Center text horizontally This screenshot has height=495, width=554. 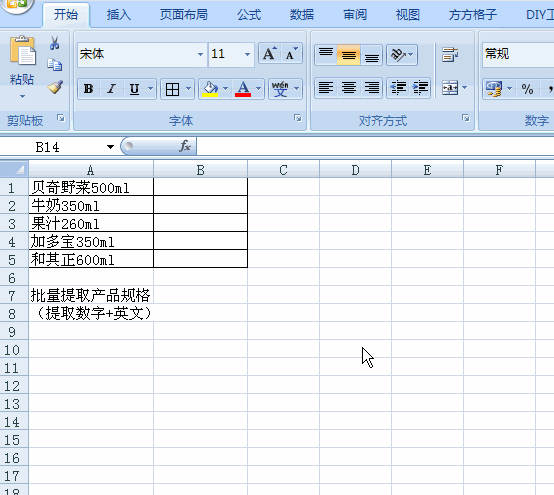348,88
